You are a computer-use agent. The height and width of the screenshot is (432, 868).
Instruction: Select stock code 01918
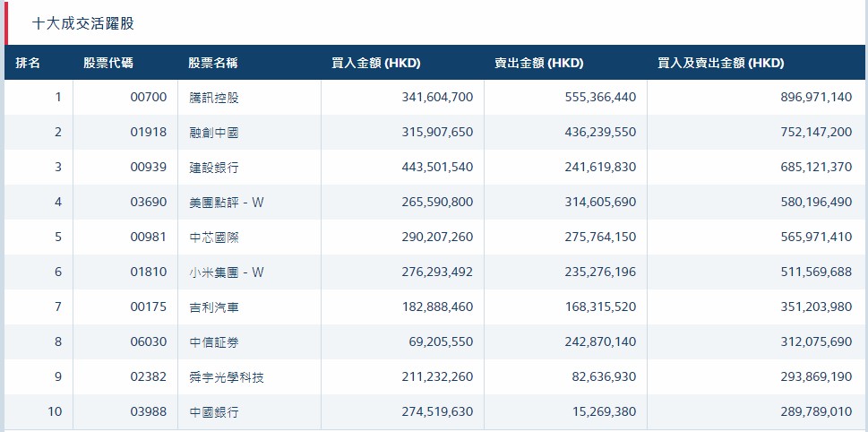(x=149, y=133)
